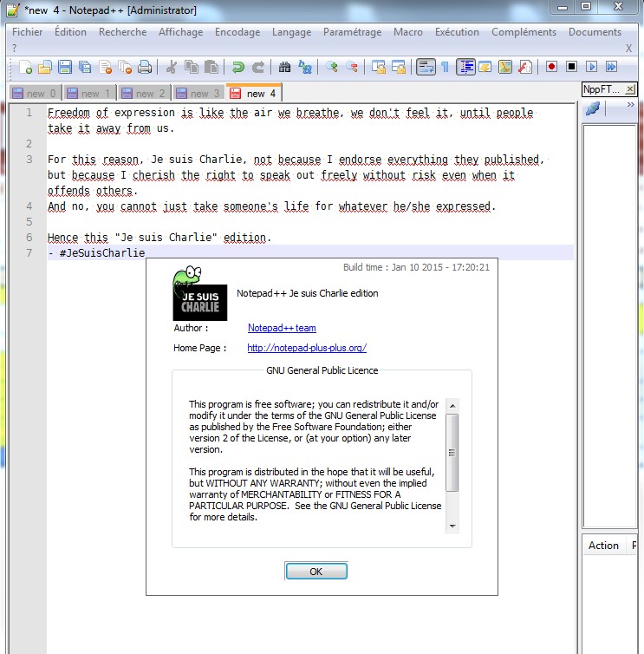Toggle synchronized vertical scrolling icon

tap(379, 67)
